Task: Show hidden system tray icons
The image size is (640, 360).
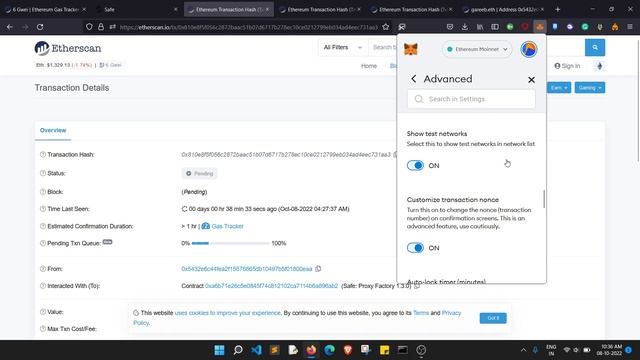Action: click(x=523, y=350)
